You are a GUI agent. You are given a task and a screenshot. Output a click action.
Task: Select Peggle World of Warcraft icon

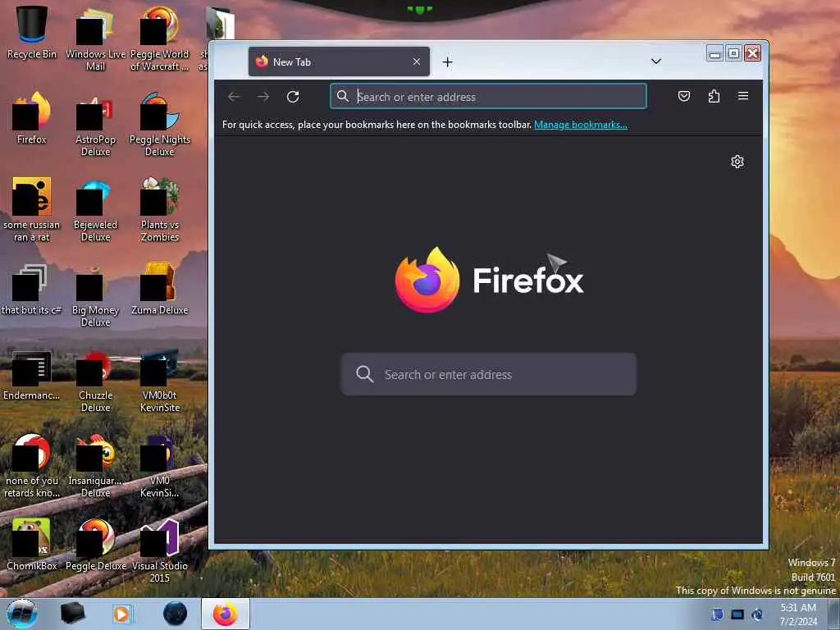(x=160, y=39)
